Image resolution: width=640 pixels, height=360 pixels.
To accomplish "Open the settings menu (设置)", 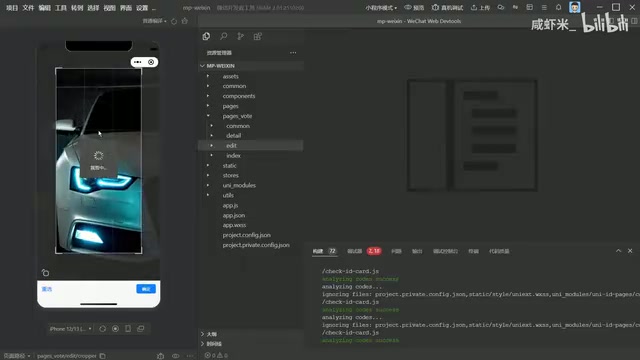I will (x=142, y=8).
